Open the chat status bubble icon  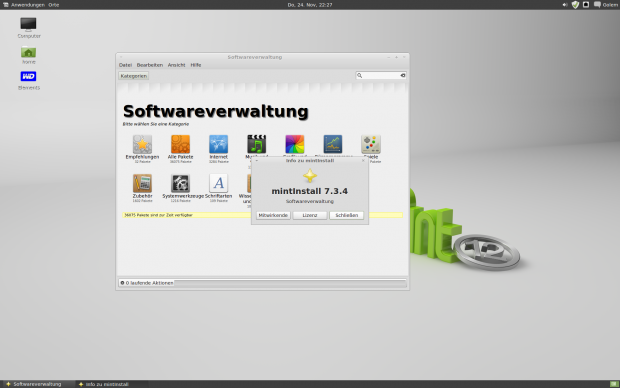click(597, 5)
